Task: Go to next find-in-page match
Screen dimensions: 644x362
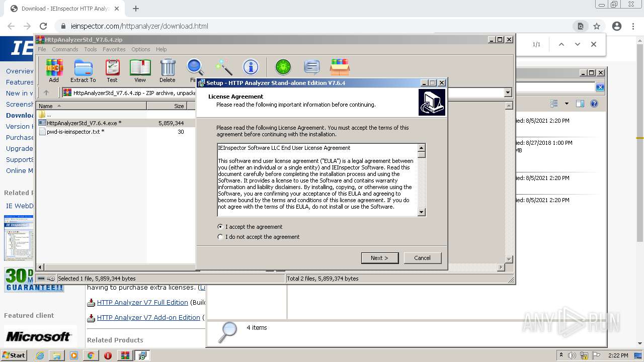Action: click(x=578, y=44)
